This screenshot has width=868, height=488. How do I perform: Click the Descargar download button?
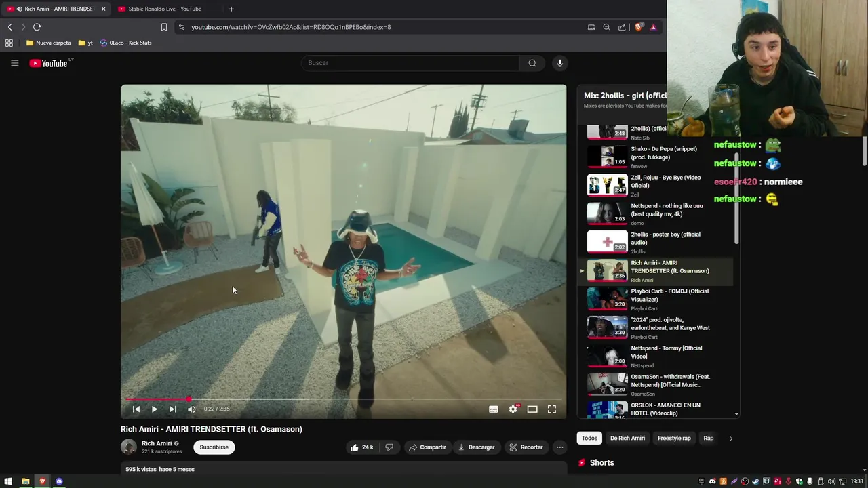[476, 447]
